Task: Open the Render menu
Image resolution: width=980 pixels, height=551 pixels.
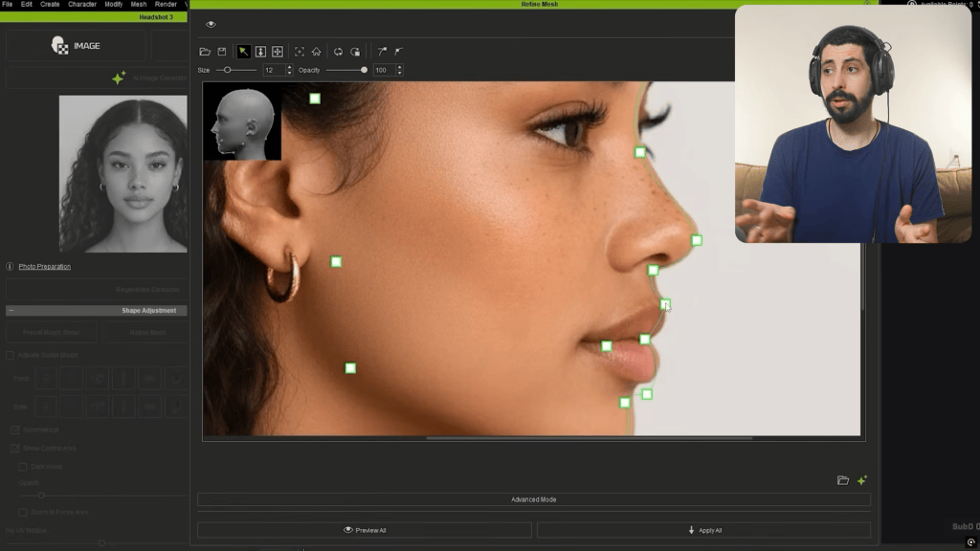Action: click(x=166, y=5)
